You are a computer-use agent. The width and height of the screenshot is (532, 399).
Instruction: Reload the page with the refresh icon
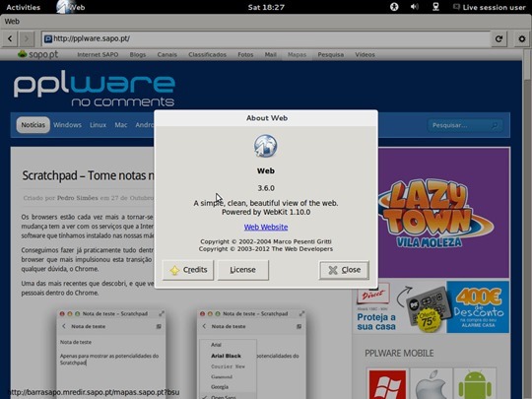(499, 38)
